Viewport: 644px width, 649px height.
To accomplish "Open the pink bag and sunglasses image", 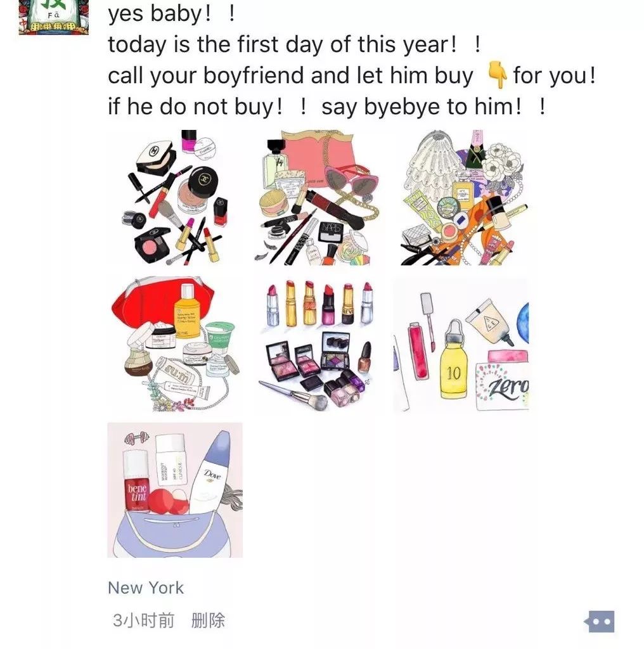I will [318, 198].
